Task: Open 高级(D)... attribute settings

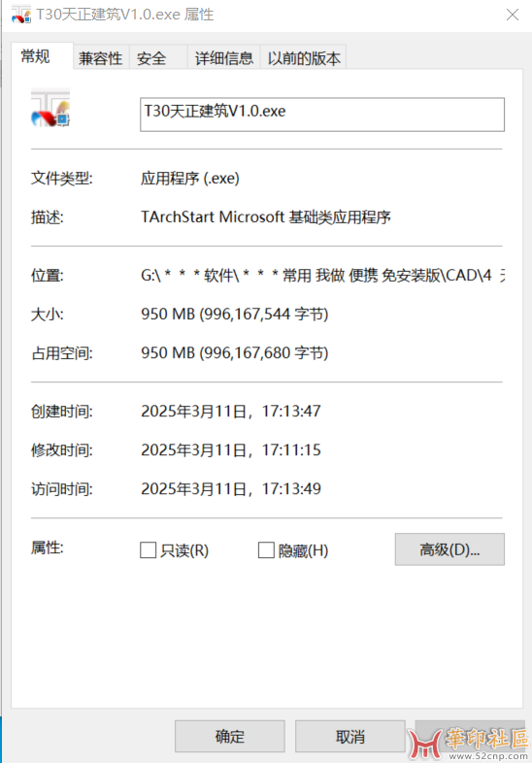Action: point(449,549)
